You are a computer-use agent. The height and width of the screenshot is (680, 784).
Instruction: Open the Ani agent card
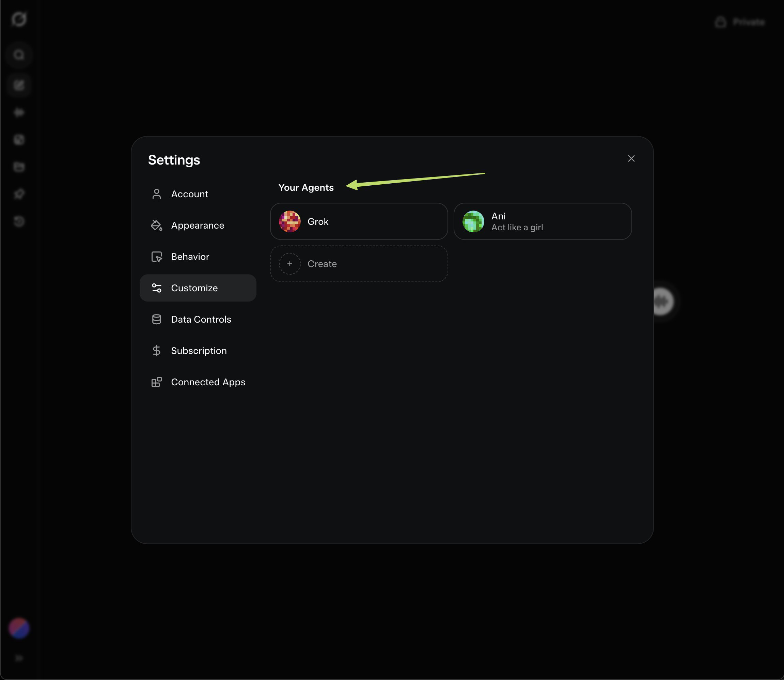(543, 221)
